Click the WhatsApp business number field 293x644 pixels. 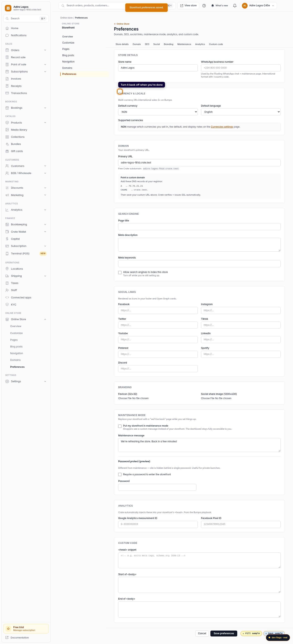(x=241, y=68)
